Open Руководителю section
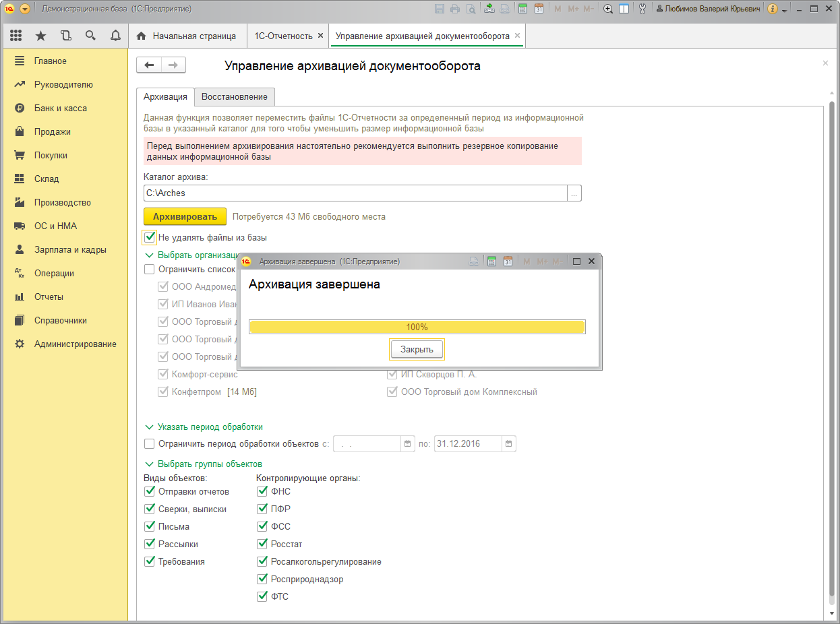The image size is (840, 624). click(63, 84)
